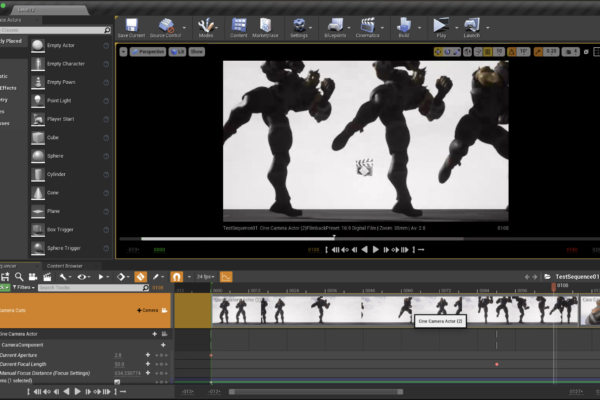Toggle world/local coordinate system in viewport
Screen dimensions: 600x400
point(467,52)
